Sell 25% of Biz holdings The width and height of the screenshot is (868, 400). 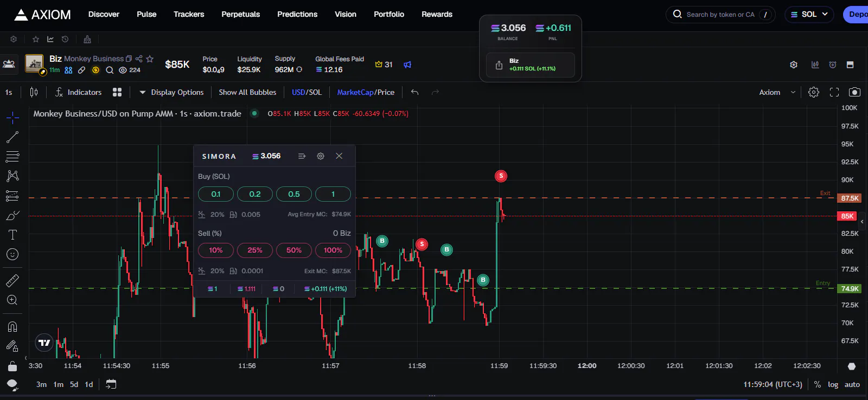[x=255, y=250]
